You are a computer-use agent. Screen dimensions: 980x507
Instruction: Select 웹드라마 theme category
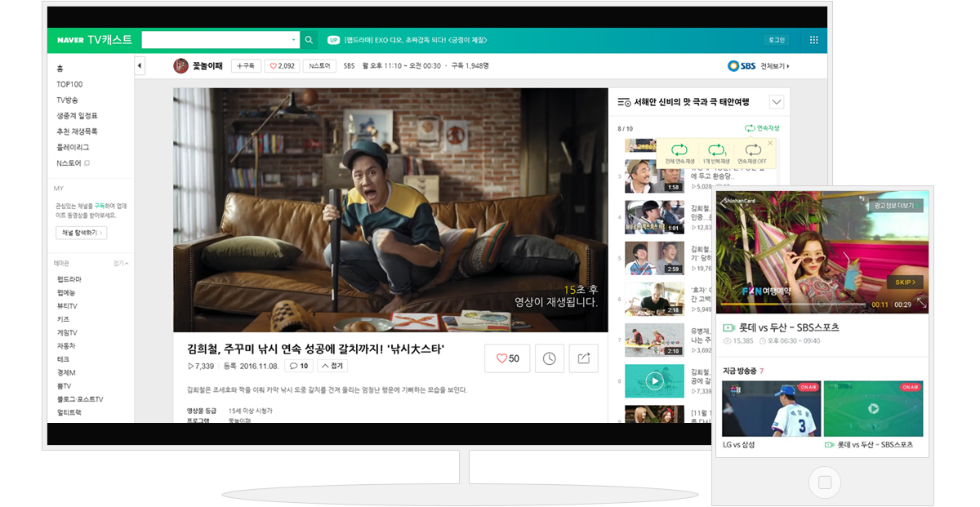pyautogui.click(x=69, y=279)
